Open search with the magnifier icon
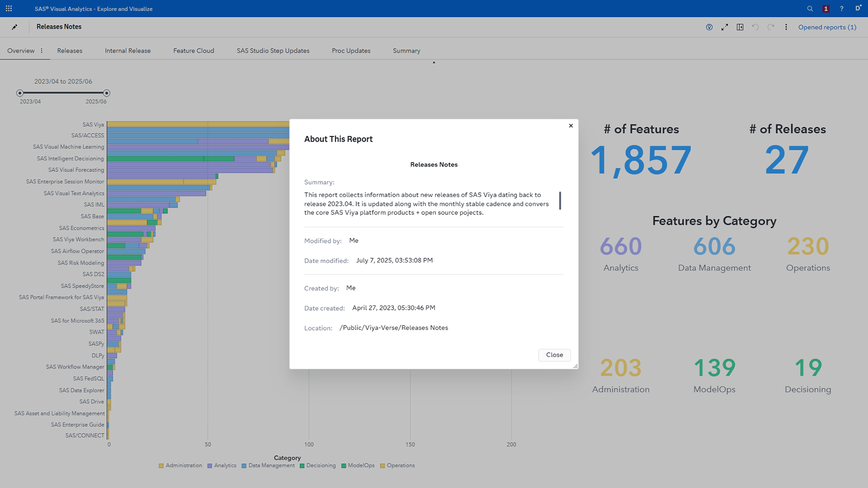 tap(810, 9)
